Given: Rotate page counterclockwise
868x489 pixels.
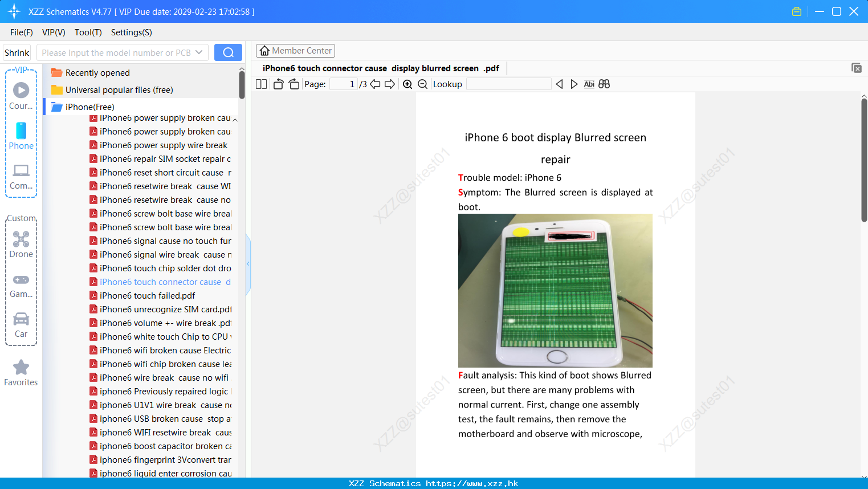Looking at the screenshot, I should pyautogui.click(x=278, y=84).
